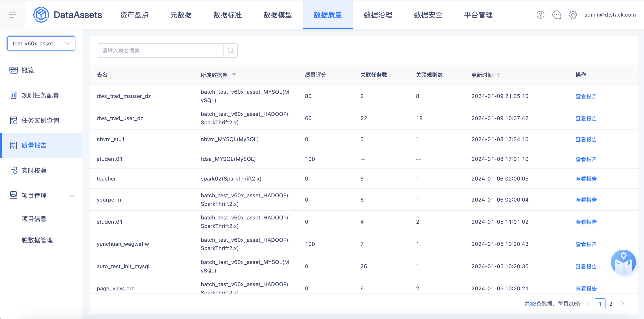This screenshot has height=319, width=644.
Task: Click the floating map guide icon
Action: (x=623, y=262)
